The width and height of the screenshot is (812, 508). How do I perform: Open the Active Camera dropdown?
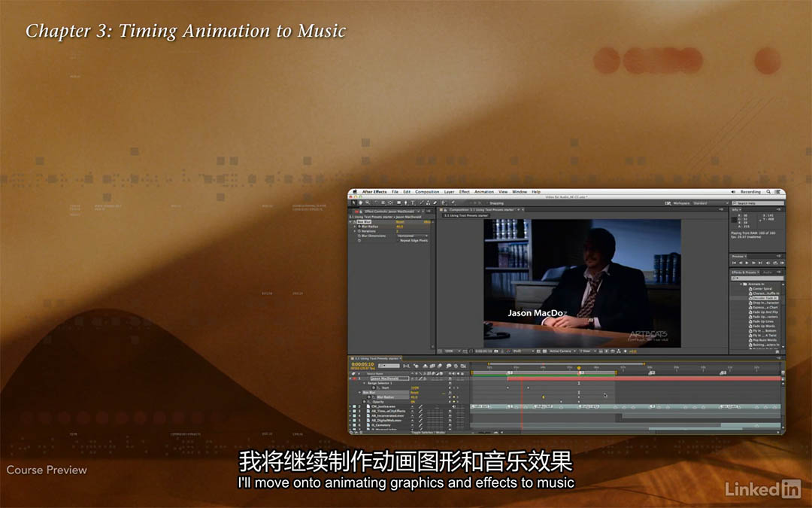click(x=562, y=351)
